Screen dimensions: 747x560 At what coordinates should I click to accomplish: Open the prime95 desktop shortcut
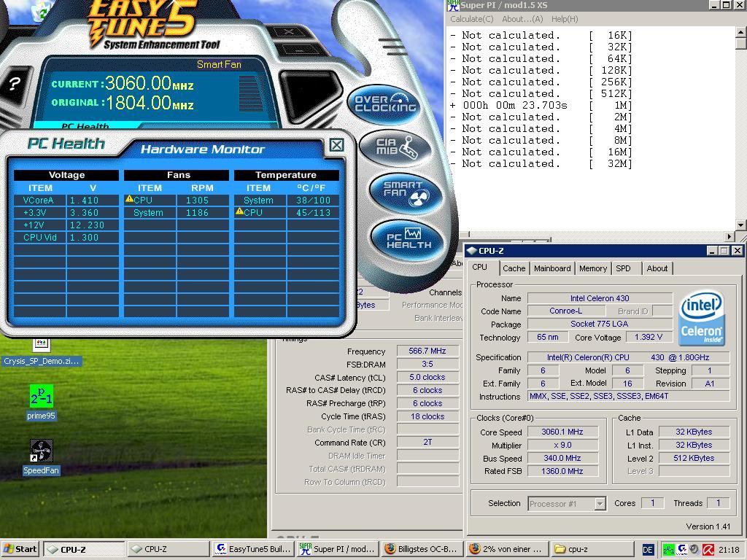pyautogui.click(x=41, y=402)
